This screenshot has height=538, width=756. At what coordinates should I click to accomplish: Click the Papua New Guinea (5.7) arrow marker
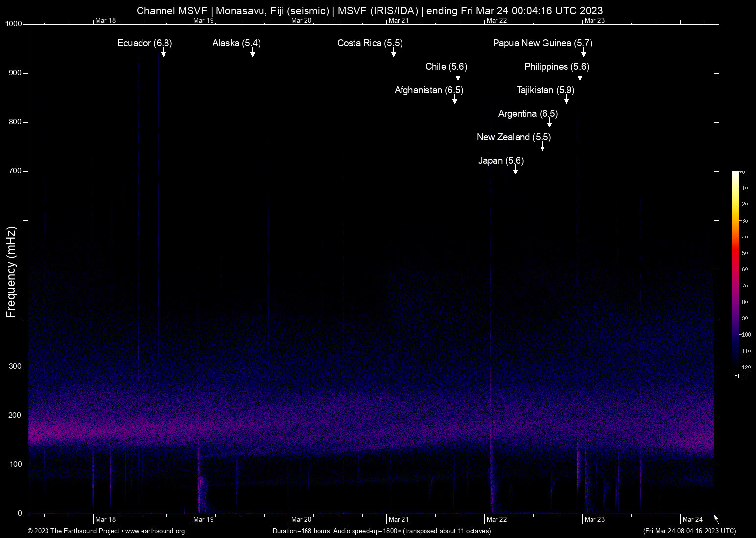[583, 52]
